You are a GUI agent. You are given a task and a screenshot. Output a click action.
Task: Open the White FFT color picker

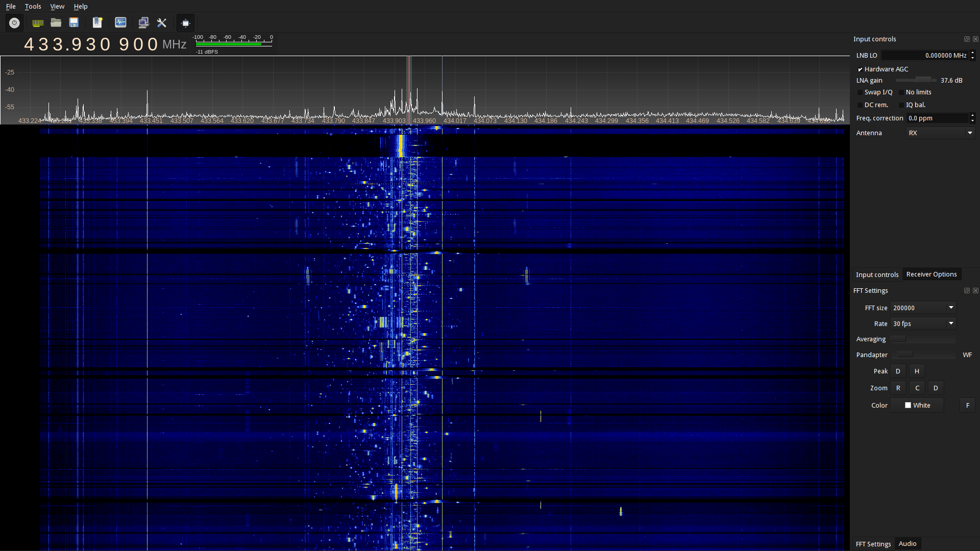[x=917, y=406]
